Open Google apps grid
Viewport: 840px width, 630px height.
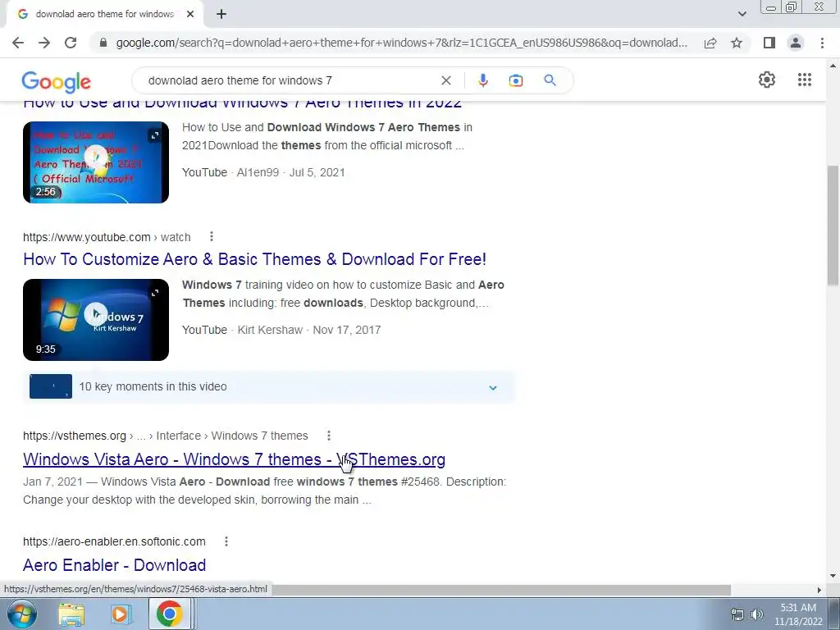pyautogui.click(x=804, y=80)
